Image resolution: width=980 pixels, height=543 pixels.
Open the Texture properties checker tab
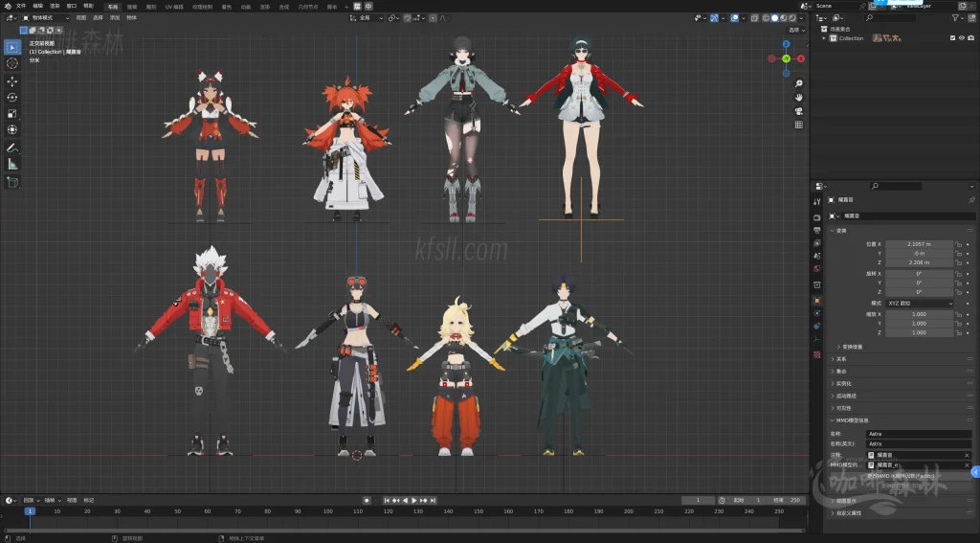tap(817, 354)
